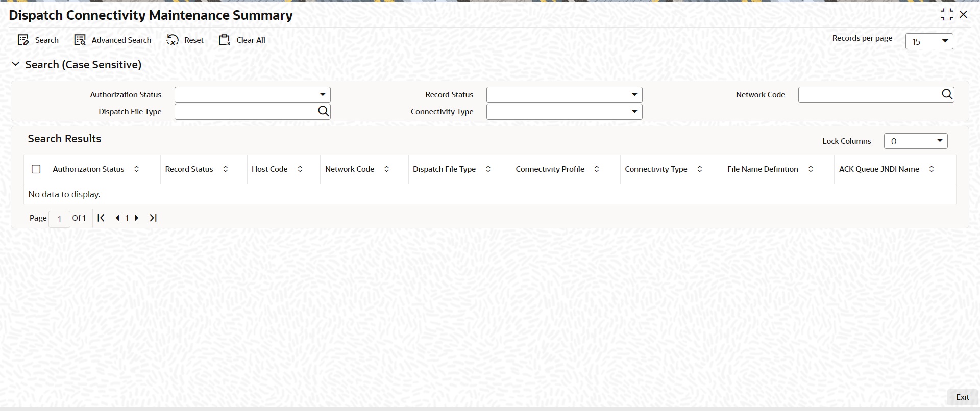Viewport: 980px width, 411px height.
Task: Click the 'No data to display.' message
Action: (64, 194)
